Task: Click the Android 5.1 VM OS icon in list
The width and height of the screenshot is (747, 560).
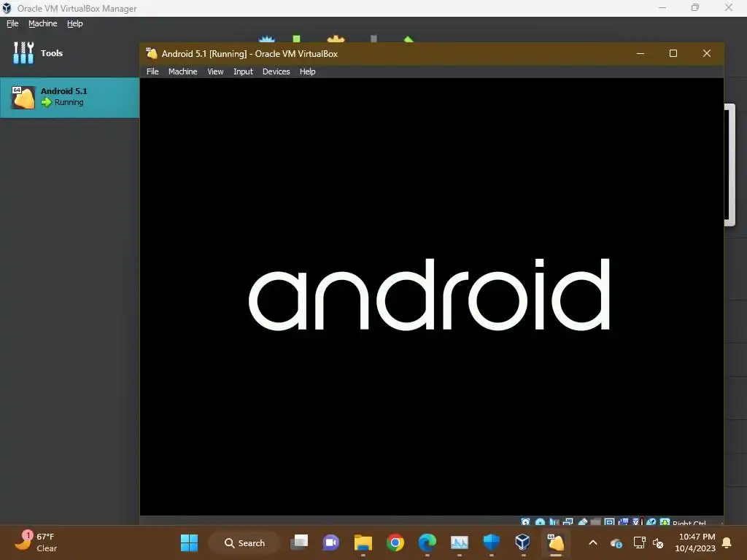Action: [23, 98]
